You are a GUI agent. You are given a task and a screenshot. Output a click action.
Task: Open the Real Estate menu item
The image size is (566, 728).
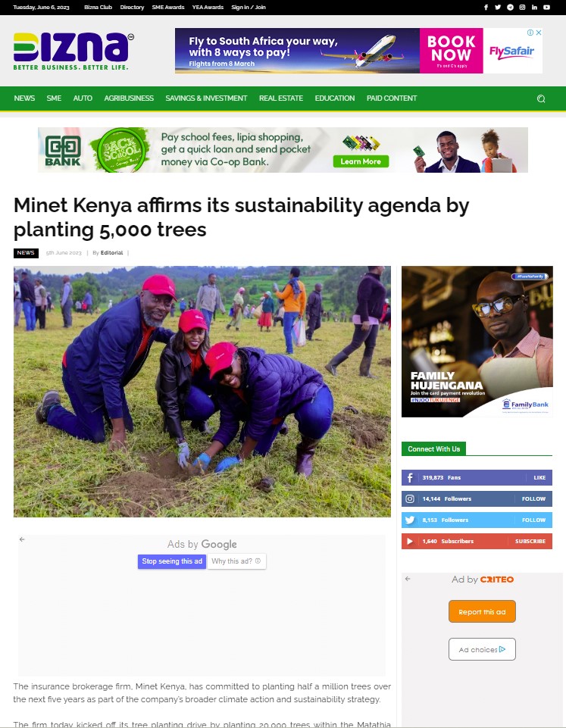click(281, 98)
